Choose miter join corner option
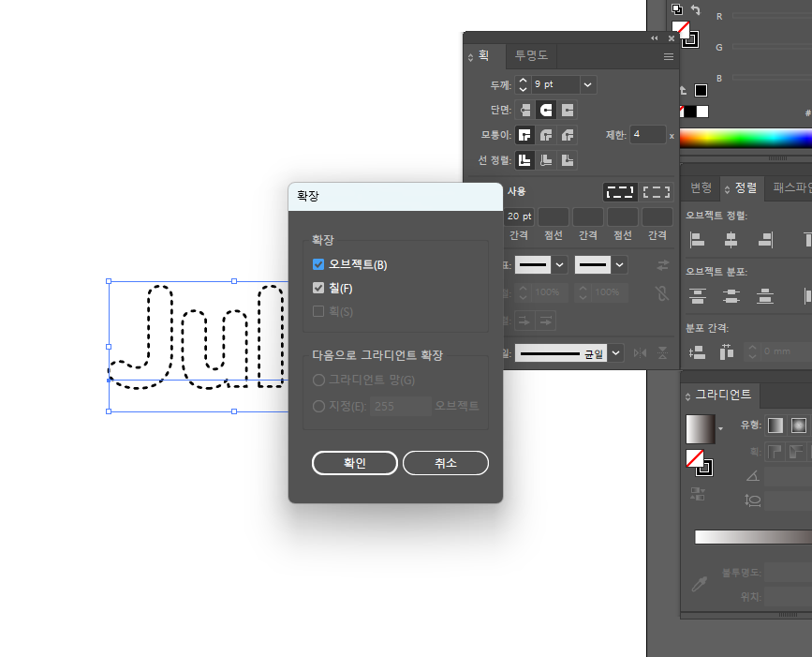The width and height of the screenshot is (812, 657). tap(525, 135)
